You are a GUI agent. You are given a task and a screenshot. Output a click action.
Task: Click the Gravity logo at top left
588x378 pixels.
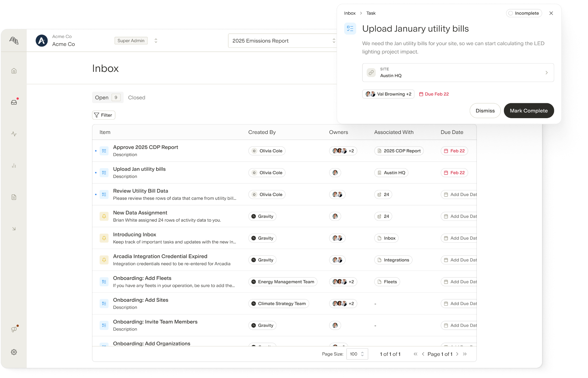coord(14,41)
